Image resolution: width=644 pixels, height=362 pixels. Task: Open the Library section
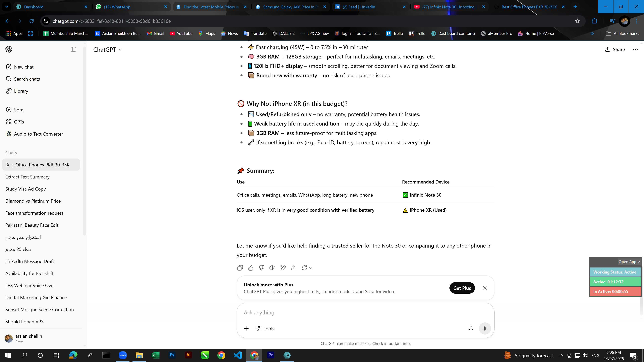(41, 91)
